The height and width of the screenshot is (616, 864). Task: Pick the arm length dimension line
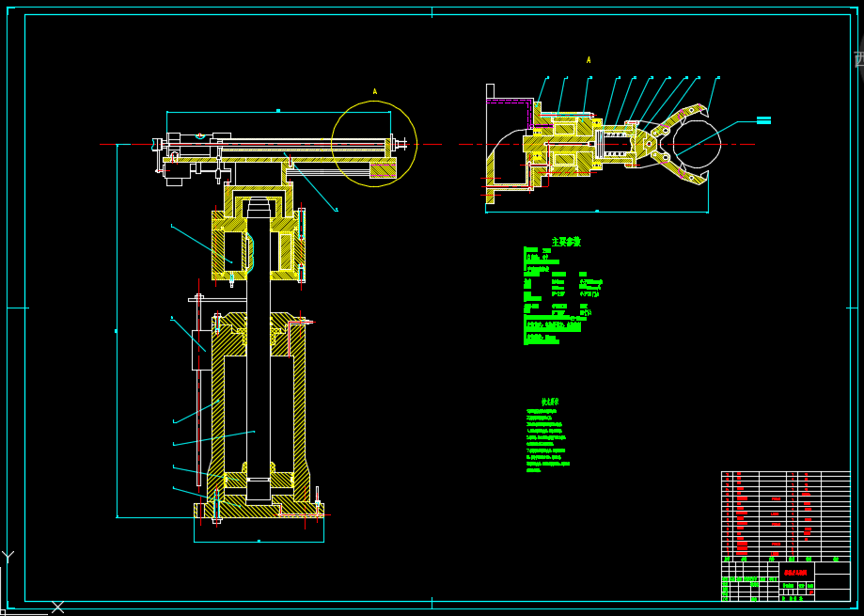278,112
